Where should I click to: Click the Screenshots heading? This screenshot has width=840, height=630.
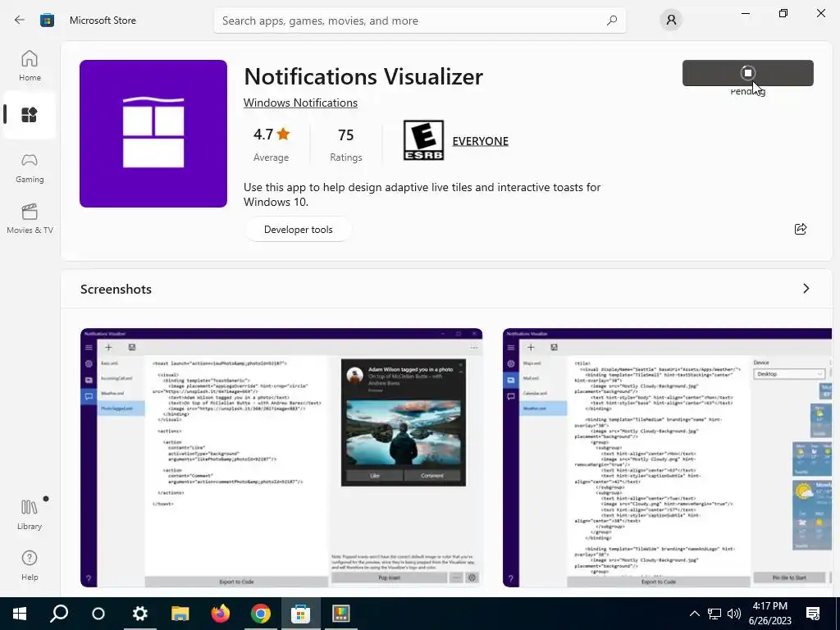coord(116,290)
